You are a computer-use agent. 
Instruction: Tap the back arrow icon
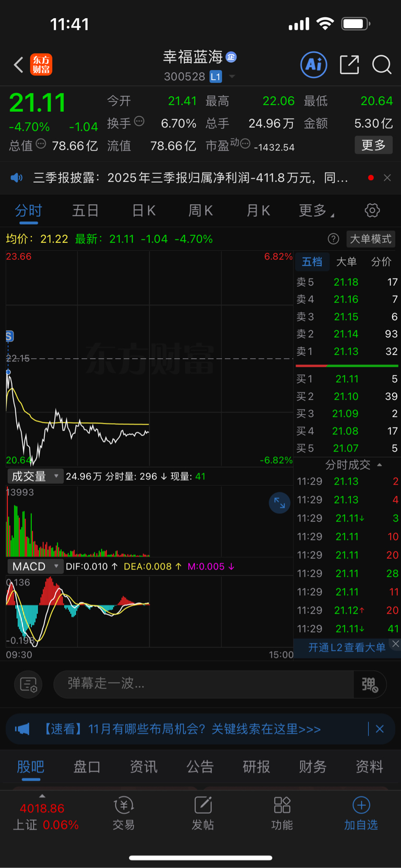click(x=19, y=65)
